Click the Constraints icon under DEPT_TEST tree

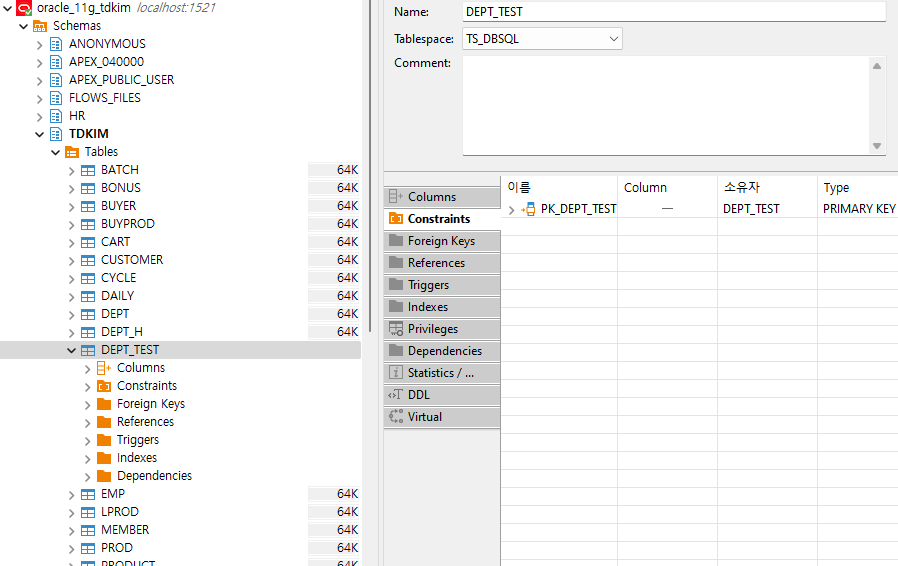click(104, 386)
